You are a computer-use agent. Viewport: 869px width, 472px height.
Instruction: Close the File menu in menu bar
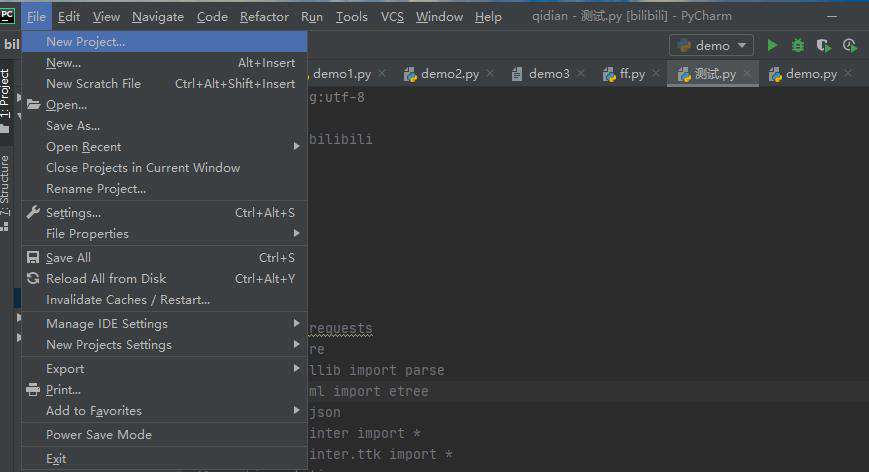(37, 17)
